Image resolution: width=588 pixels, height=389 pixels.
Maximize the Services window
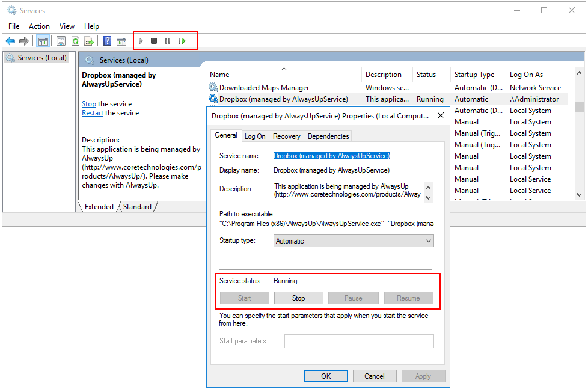coord(544,10)
